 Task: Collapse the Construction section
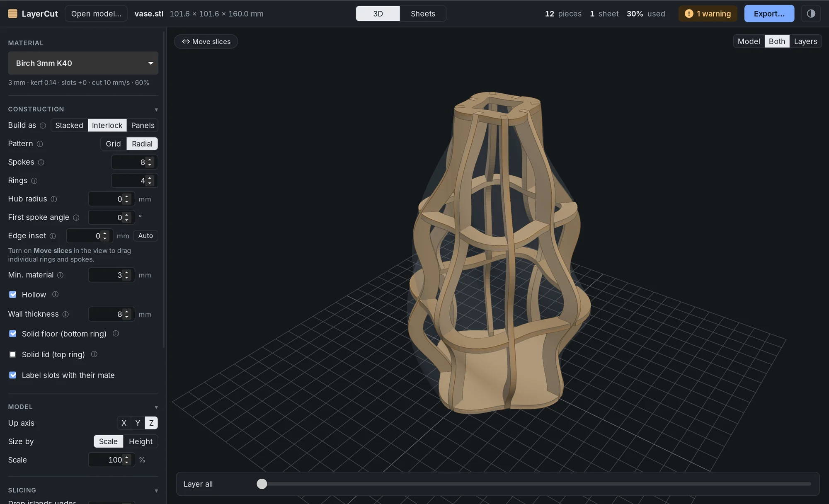[x=156, y=110]
